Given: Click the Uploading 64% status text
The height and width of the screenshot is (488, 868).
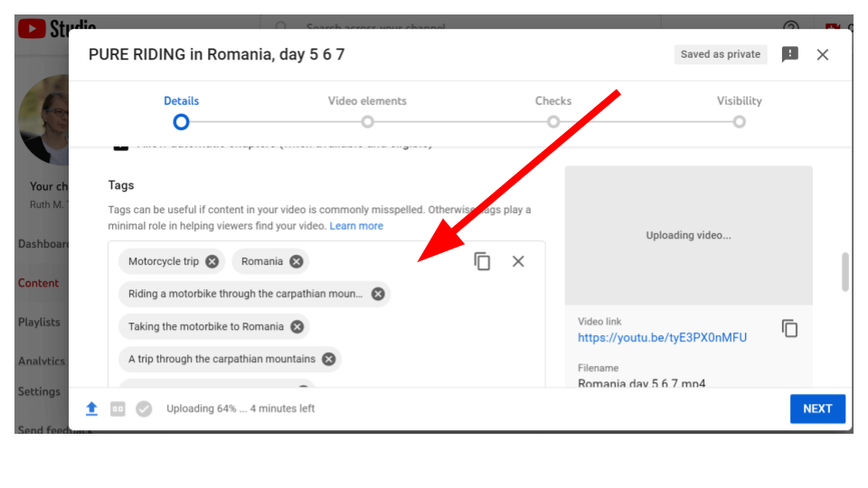Looking at the screenshot, I should click(241, 408).
